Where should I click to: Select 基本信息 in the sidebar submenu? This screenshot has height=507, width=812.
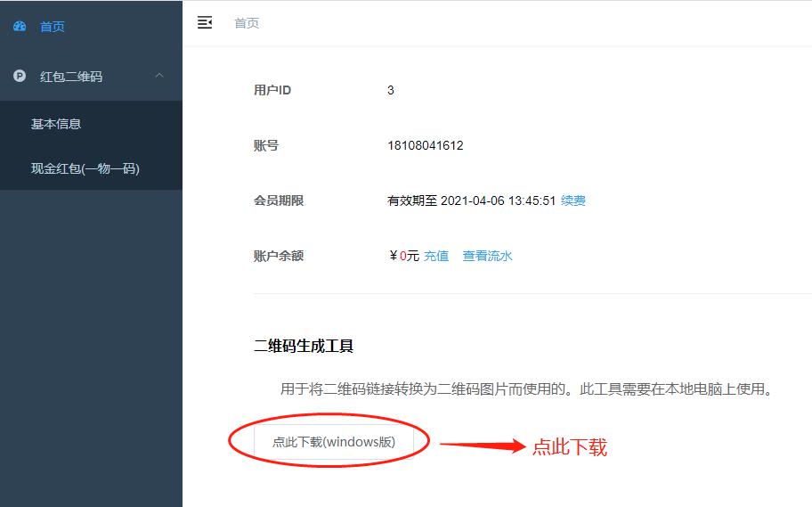[56, 124]
